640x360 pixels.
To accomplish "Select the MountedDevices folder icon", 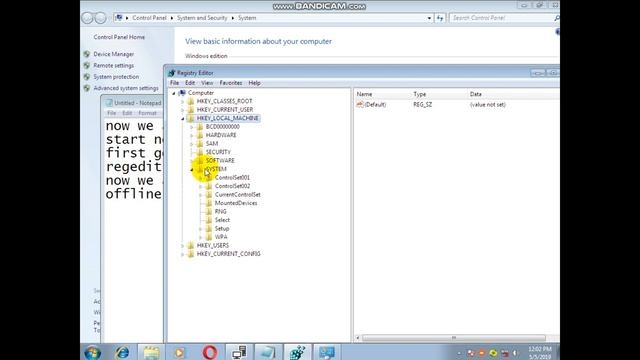I will tap(209, 203).
